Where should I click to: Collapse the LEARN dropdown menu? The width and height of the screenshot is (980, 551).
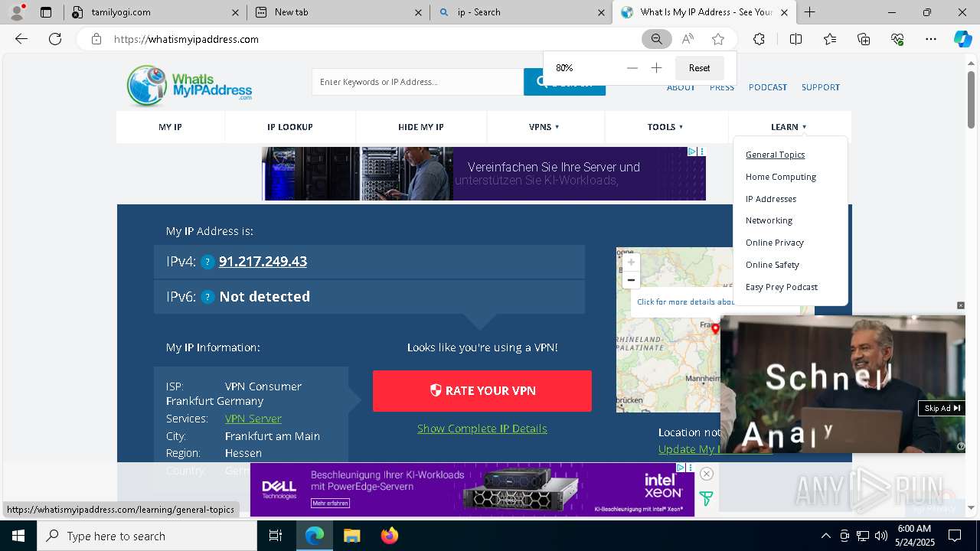click(x=789, y=127)
